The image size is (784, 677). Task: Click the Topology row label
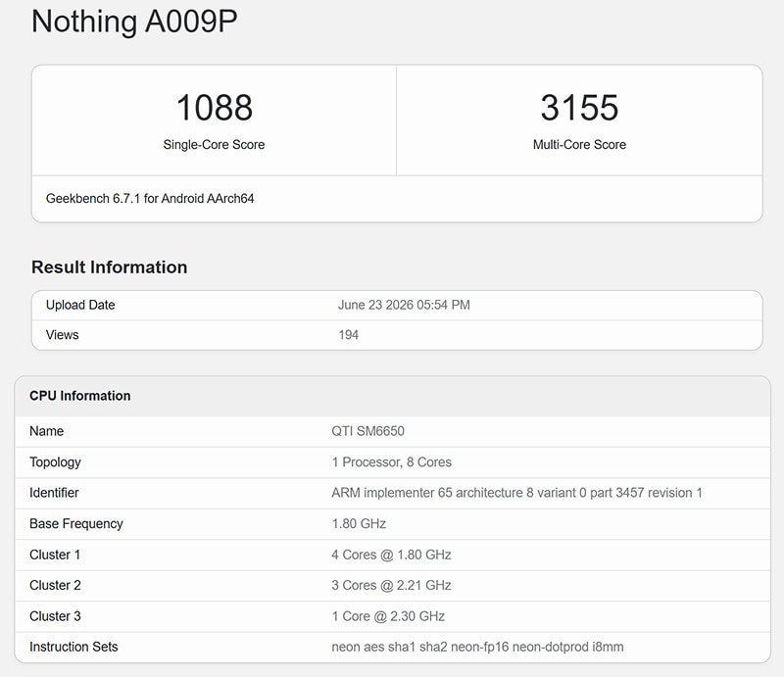55,462
